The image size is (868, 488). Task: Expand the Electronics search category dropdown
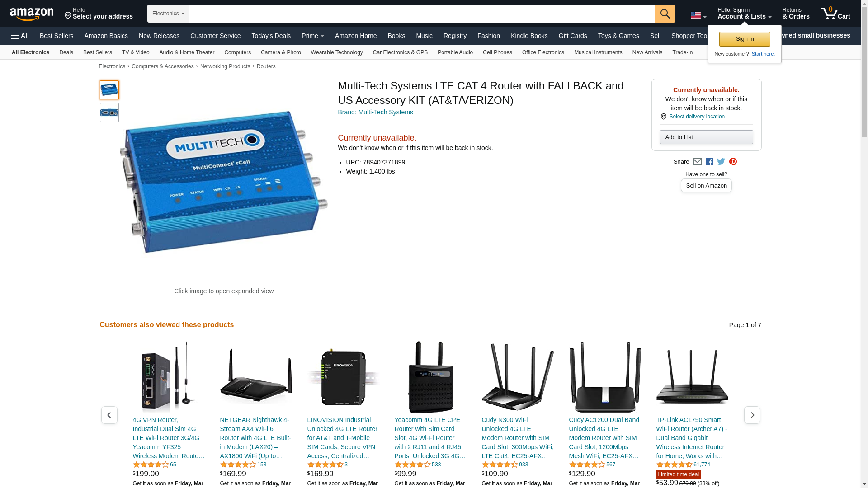tap(168, 14)
